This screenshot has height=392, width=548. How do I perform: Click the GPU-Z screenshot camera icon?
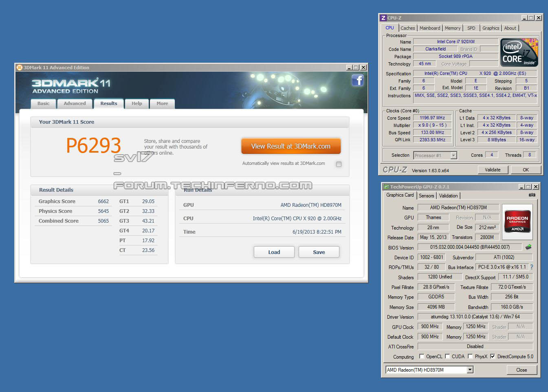pyautogui.click(x=532, y=195)
